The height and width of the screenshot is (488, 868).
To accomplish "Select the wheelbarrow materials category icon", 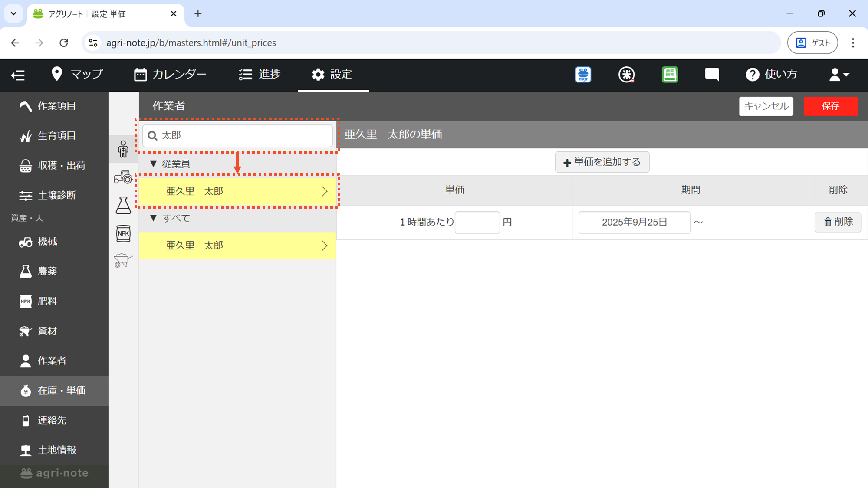I will pos(123,261).
